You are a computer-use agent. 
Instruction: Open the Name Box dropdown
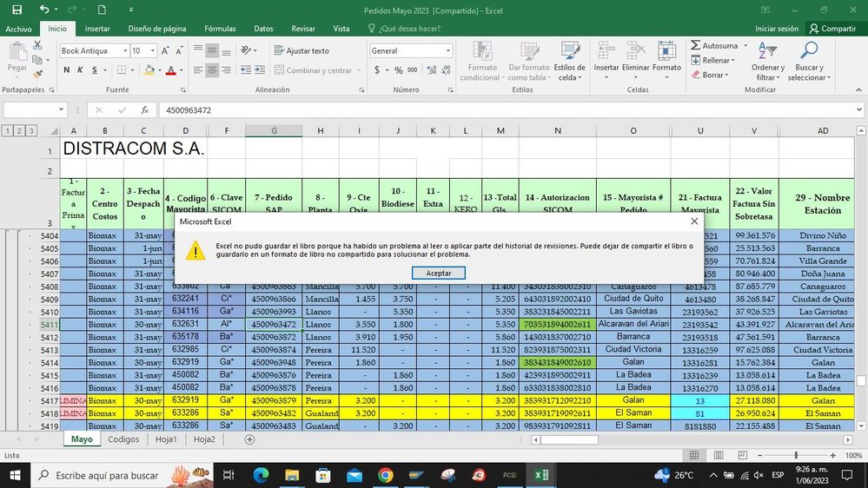[x=61, y=110]
